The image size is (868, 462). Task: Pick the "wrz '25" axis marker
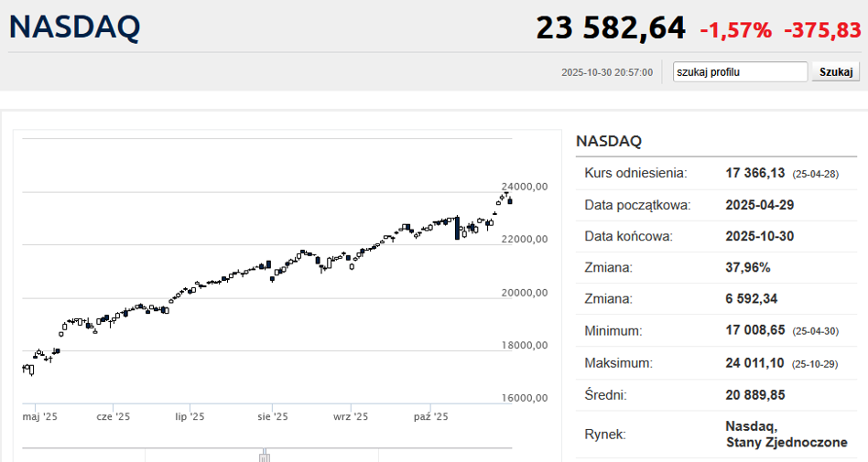tap(351, 416)
